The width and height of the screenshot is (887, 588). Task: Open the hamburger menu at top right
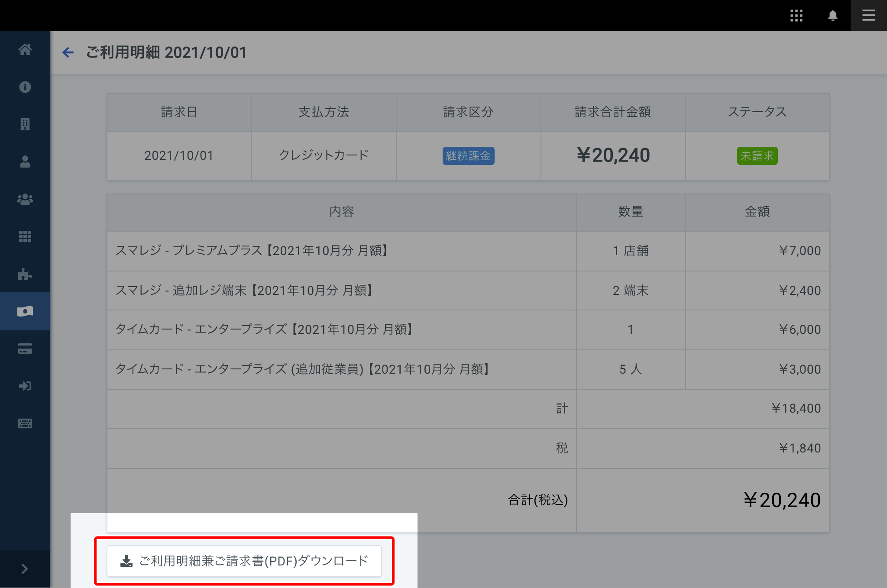click(869, 16)
